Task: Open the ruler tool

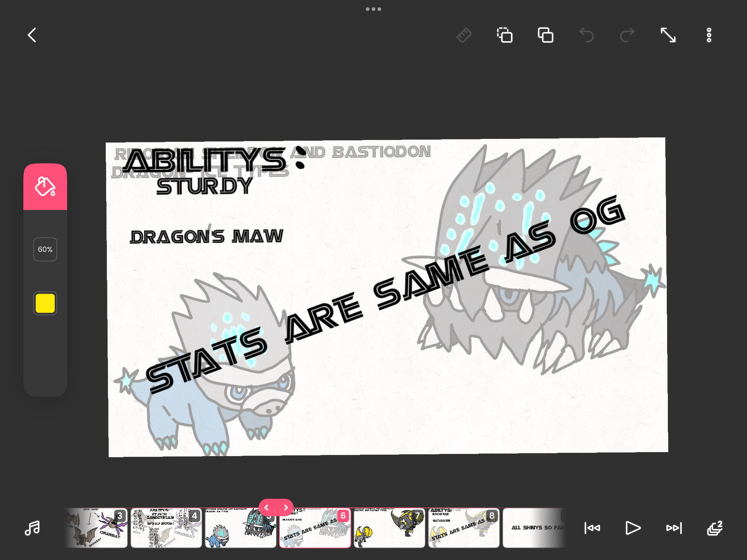Action: coord(464,35)
